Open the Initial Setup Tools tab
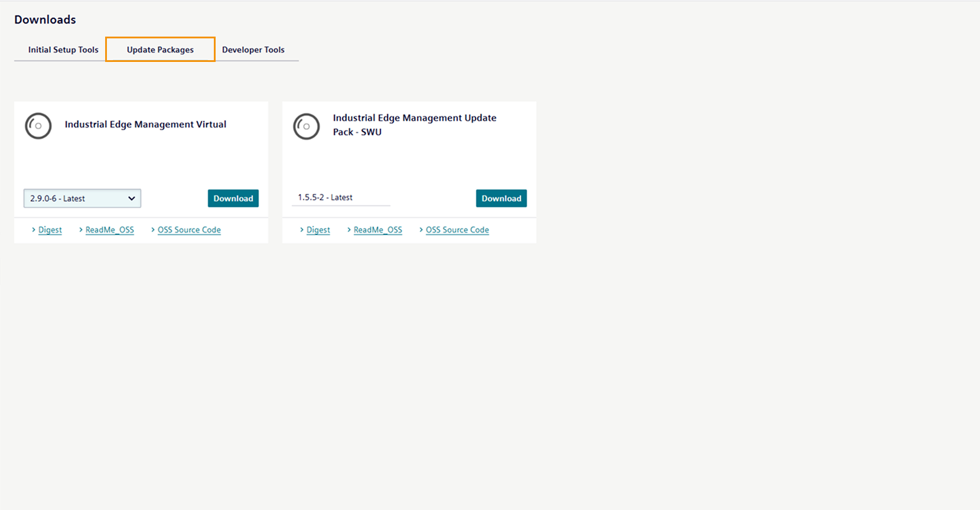Screen dimensions: 980x510 point(63,50)
